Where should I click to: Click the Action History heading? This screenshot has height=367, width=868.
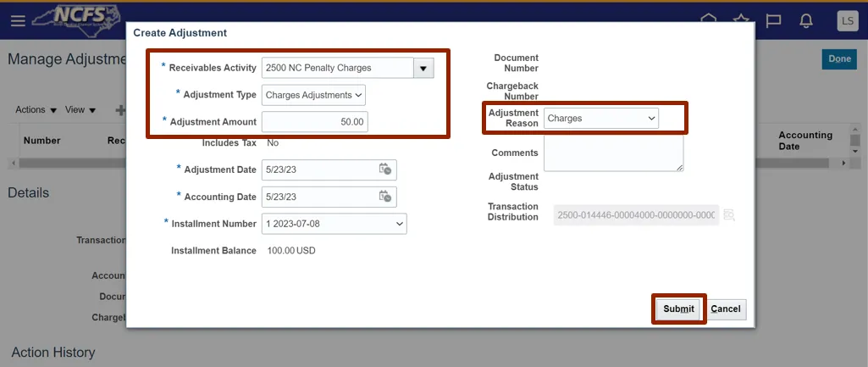[x=53, y=353]
